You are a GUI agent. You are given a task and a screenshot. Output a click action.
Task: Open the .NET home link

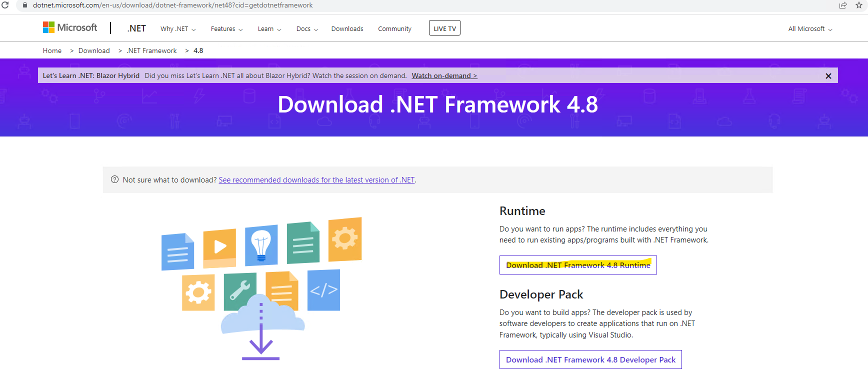[x=136, y=28]
